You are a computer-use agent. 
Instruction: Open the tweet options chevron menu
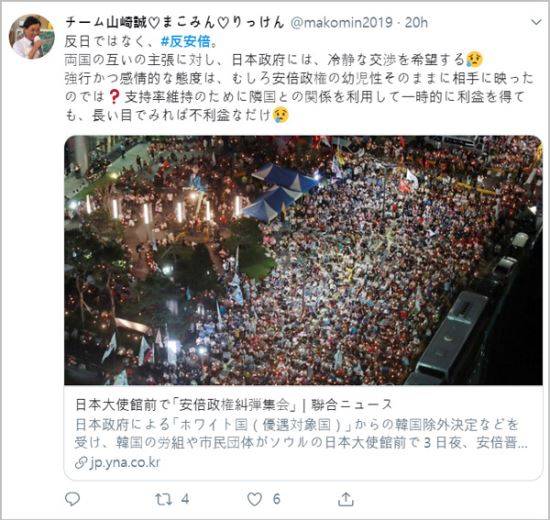(536, 23)
